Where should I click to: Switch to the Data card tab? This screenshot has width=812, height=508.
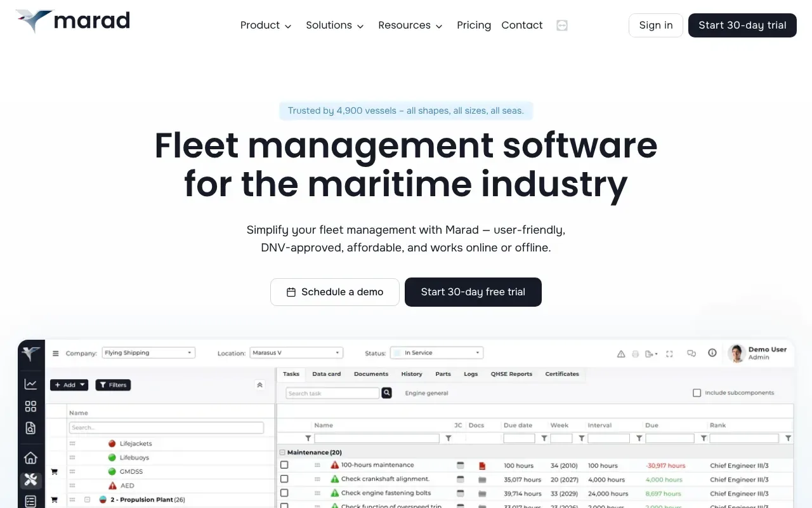point(326,374)
